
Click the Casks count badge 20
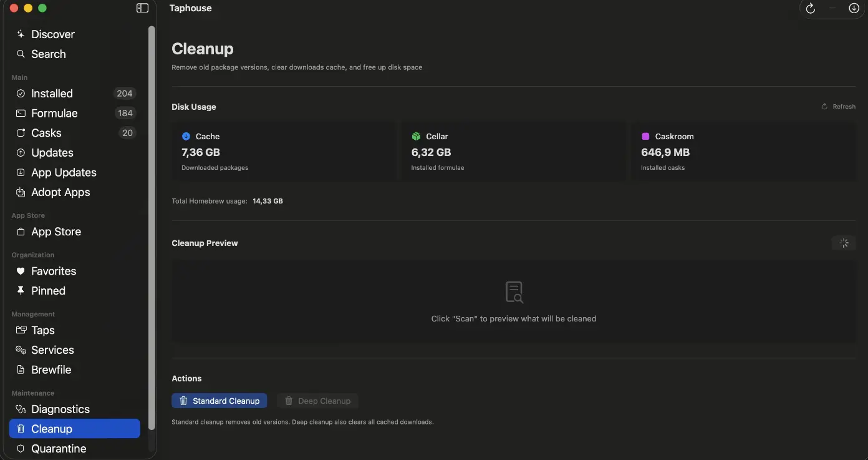click(127, 133)
